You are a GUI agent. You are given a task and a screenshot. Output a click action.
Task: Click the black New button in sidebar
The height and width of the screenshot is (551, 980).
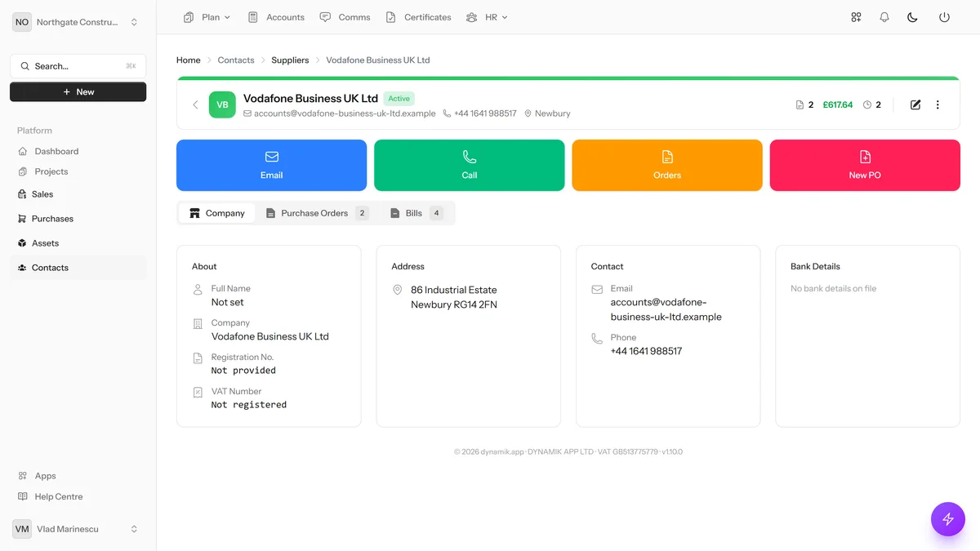78,91
